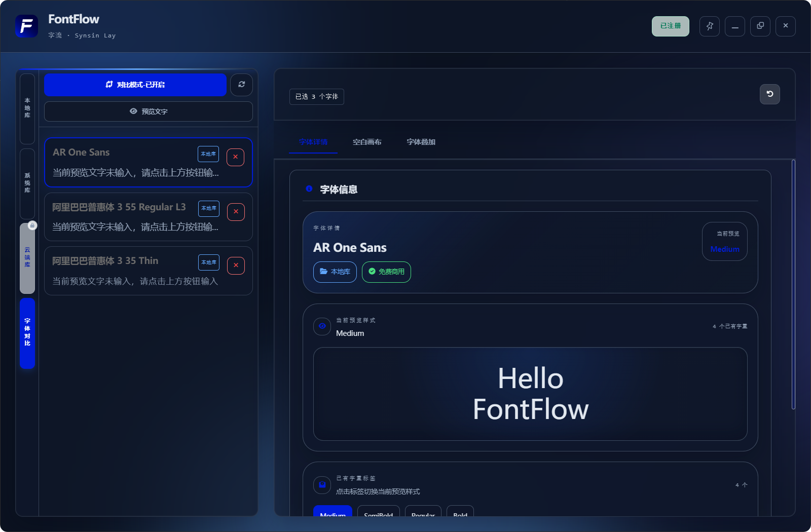Toggle the 对比模式-已开启 compare mode button
Image resolution: width=811 pixels, height=532 pixels.
[x=135, y=85]
